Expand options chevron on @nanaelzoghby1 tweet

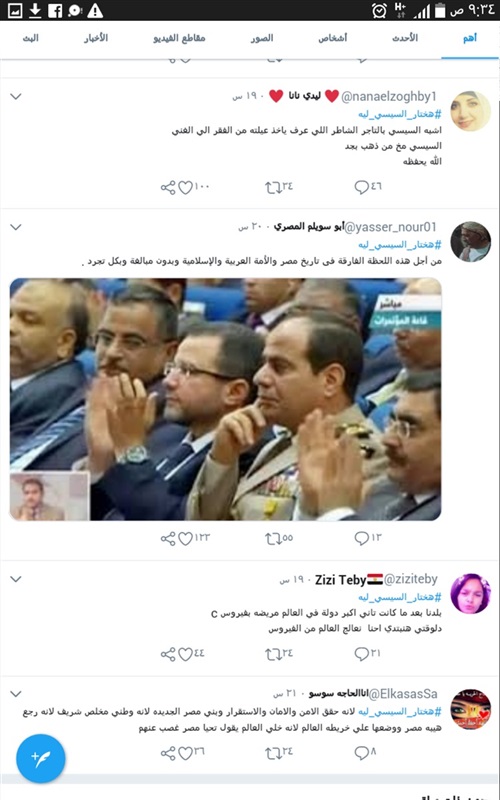[x=16, y=96]
